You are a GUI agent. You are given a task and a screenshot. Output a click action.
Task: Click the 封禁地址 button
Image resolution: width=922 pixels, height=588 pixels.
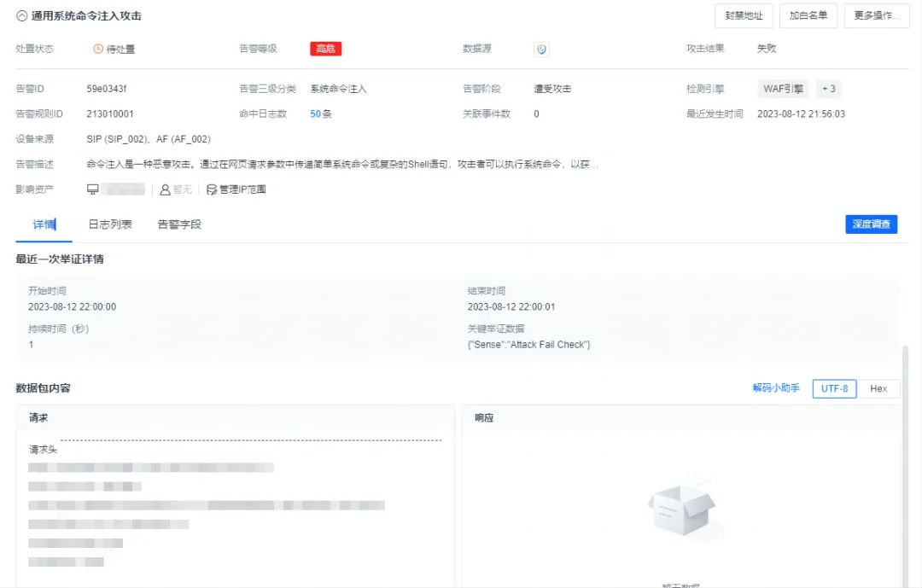point(744,15)
